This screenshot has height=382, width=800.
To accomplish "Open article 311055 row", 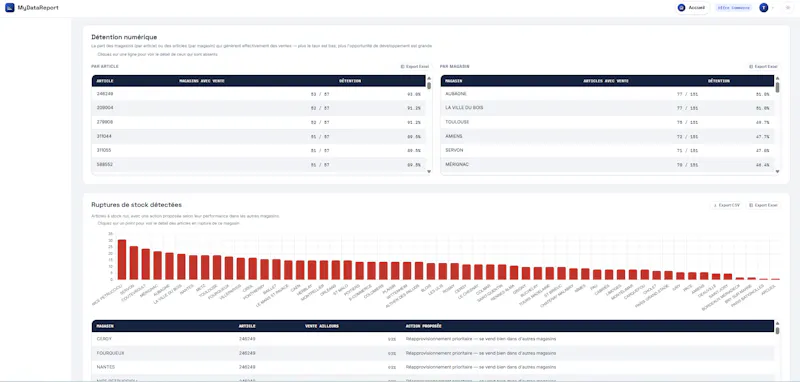I will click(258, 150).
